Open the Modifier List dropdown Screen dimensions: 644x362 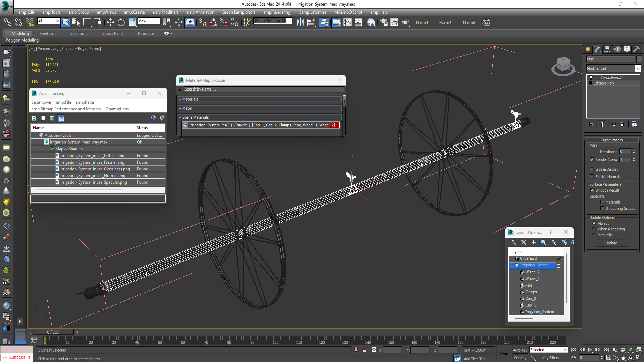[x=638, y=68]
